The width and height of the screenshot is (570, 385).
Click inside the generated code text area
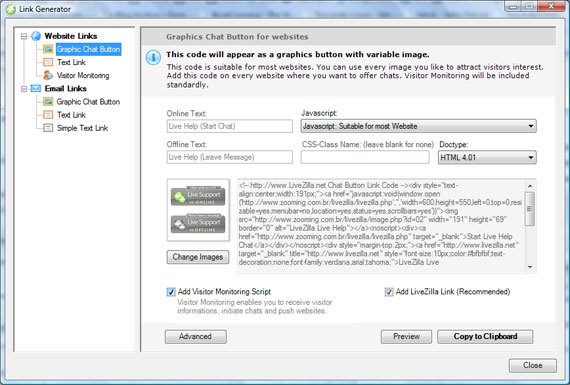[x=381, y=226]
